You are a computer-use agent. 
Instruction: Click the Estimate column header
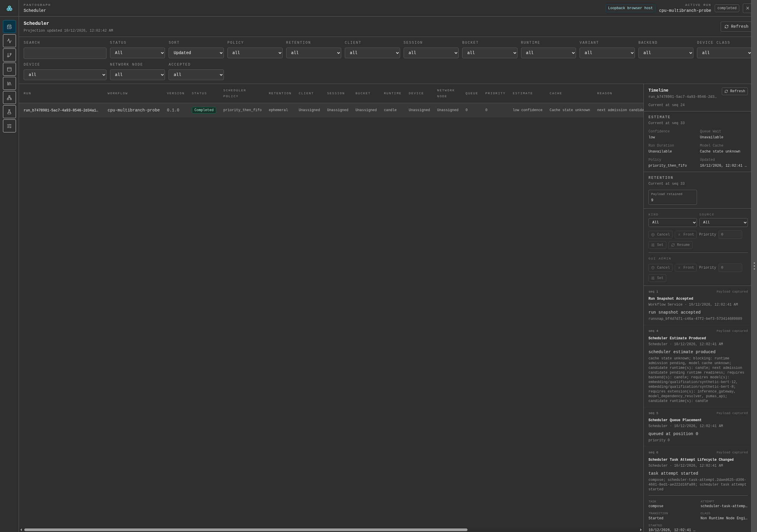coord(523,93)
